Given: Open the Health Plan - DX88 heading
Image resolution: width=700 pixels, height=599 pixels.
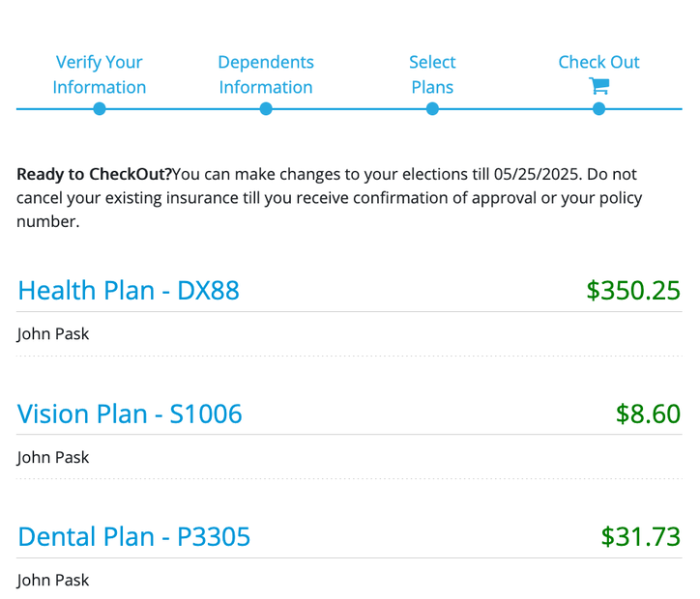Looking at the screenshot, I should [129, 290].
